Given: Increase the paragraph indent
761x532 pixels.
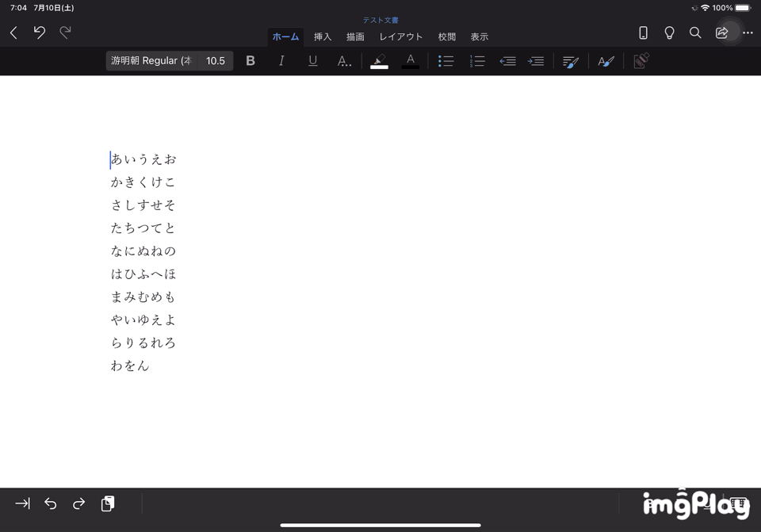Looking at the screenshot, I should tap(536, 61).
